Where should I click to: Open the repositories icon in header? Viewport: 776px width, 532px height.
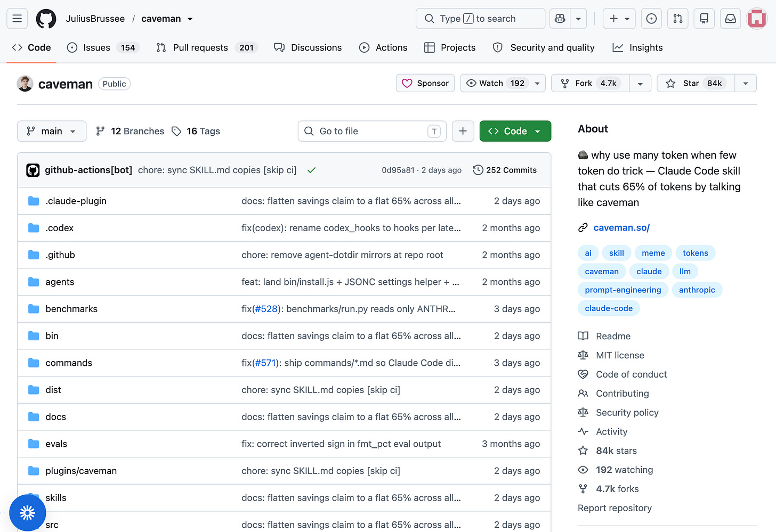(704, 19)
